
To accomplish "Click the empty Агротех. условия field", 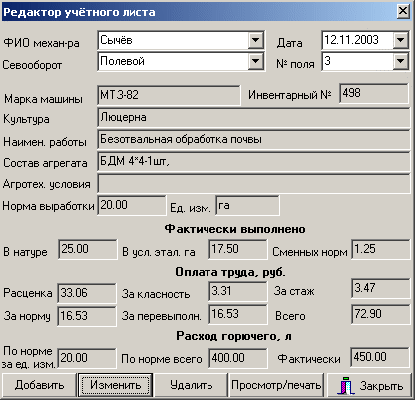I will [253, 184].
